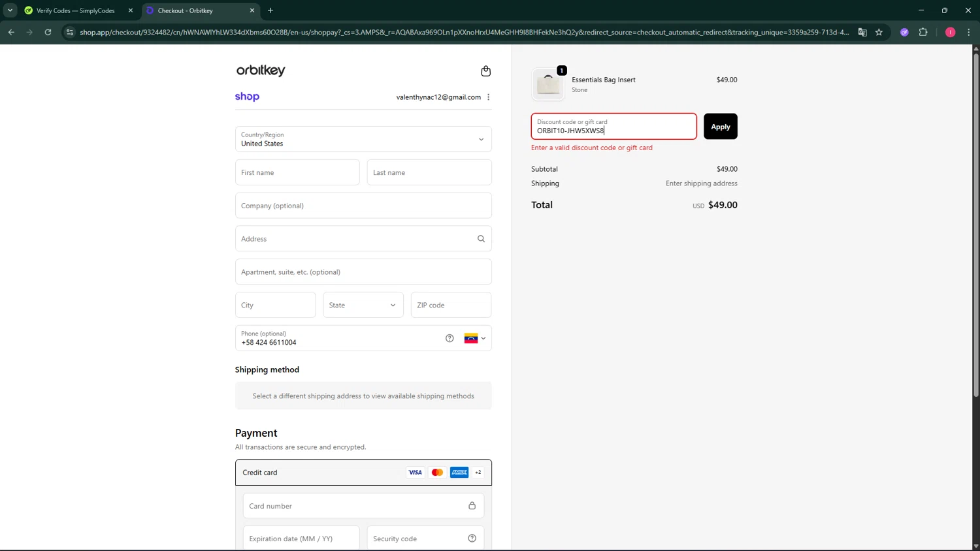Click the 'Enter shipping address' text
Screen dimensions: 980x551
click(x=701, y=183)
